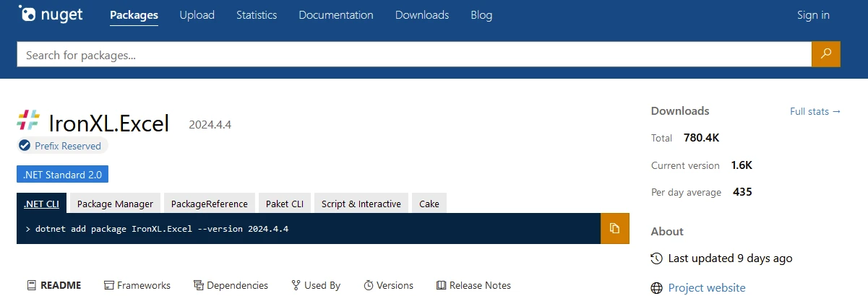This screenshot has width=868, height=296.
Task: Click the per day average 435
Action: click(743, 192)
